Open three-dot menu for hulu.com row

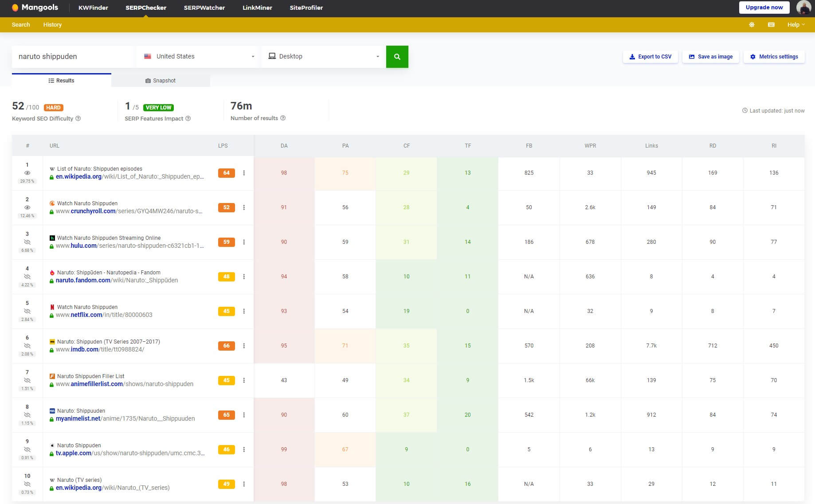click(244, 242)
